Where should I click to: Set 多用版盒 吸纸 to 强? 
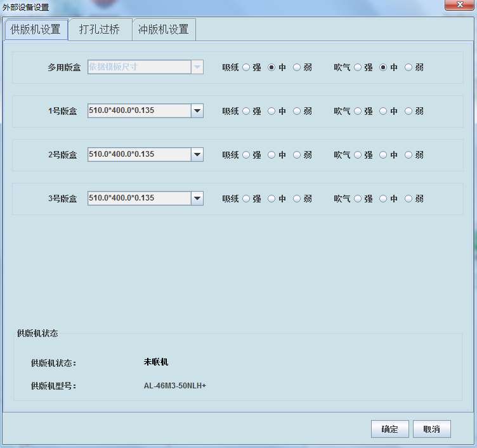[246, 67]
